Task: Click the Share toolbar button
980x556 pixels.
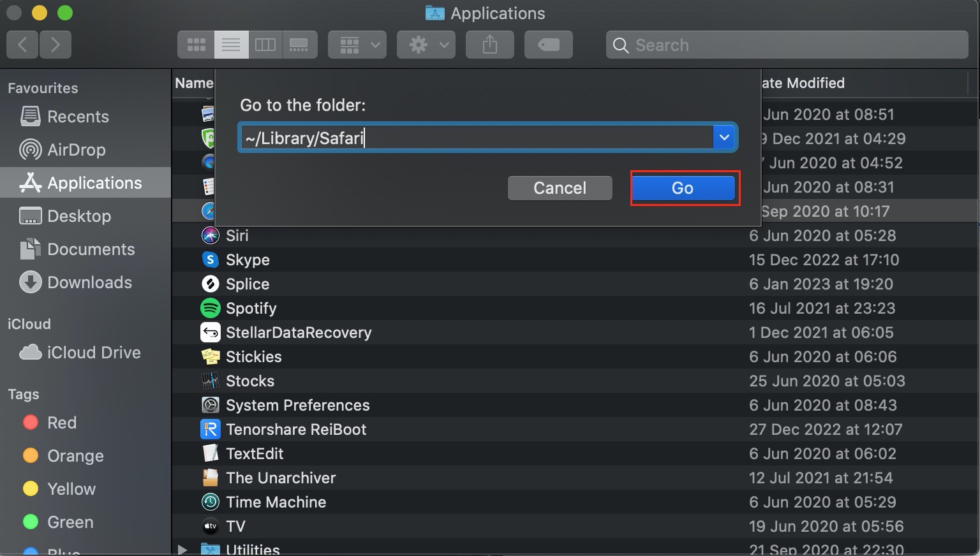Action: [x=490, y=45]
